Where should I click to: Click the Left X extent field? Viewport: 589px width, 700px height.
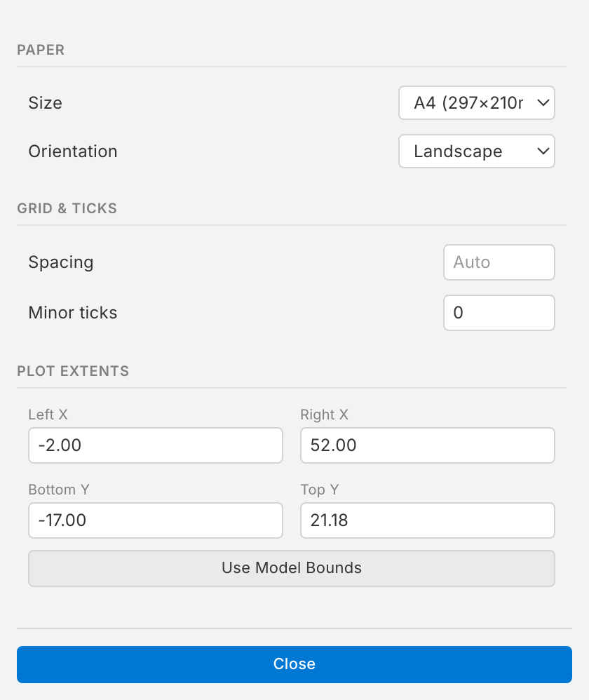point(155,445)
